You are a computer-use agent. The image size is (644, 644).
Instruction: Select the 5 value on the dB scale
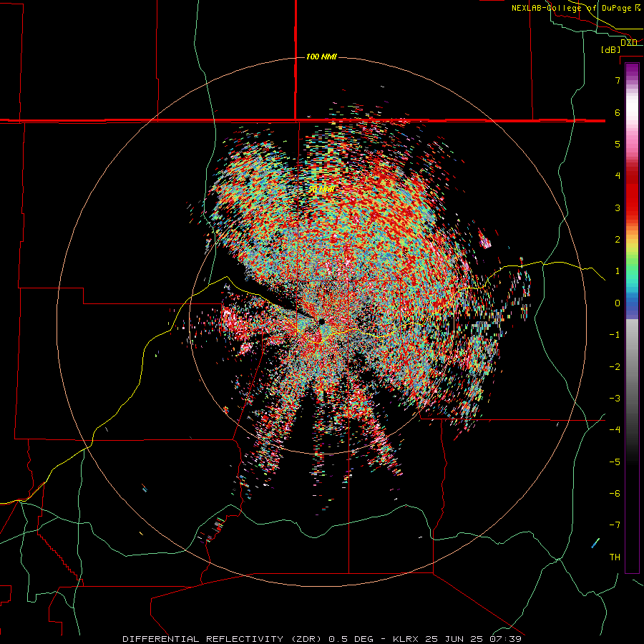coord(618,144)
